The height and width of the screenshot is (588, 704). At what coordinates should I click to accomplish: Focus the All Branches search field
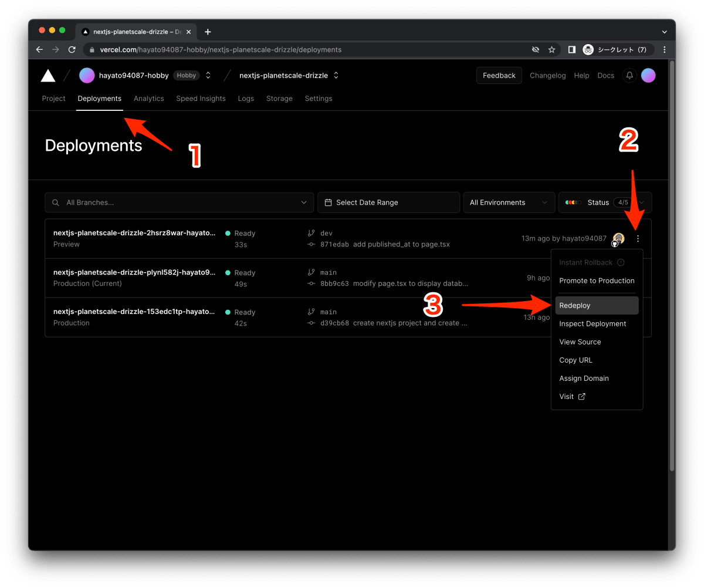point(179,202)
